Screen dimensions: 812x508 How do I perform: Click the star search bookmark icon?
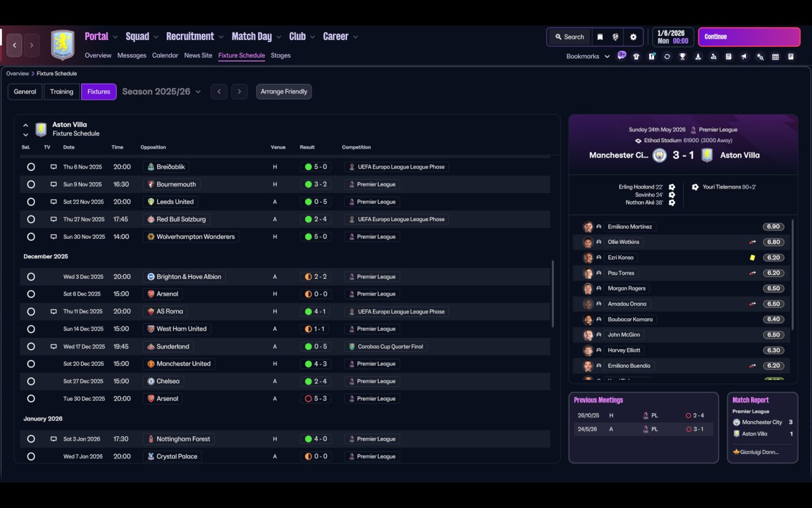(760, 57)
